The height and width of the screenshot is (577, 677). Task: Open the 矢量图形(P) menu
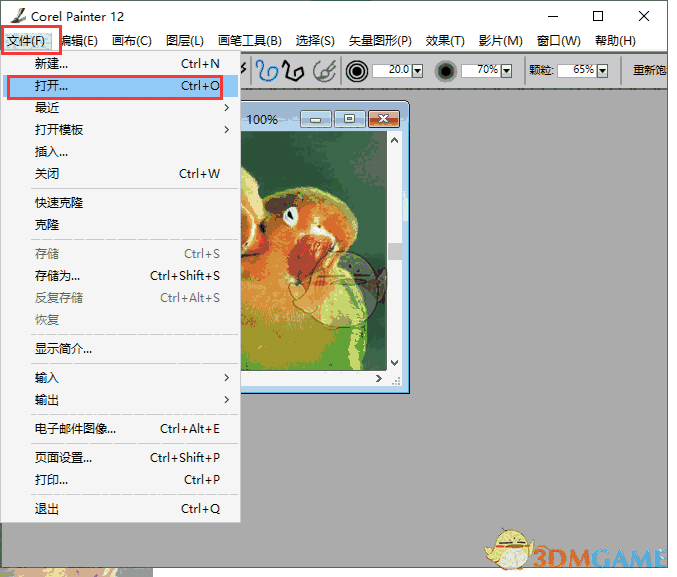click(380, 41)
